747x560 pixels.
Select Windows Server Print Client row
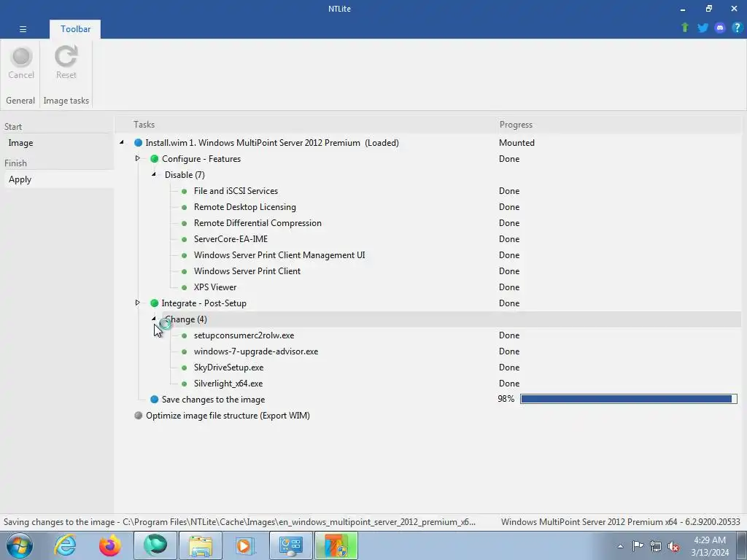[x=429, y=271]
